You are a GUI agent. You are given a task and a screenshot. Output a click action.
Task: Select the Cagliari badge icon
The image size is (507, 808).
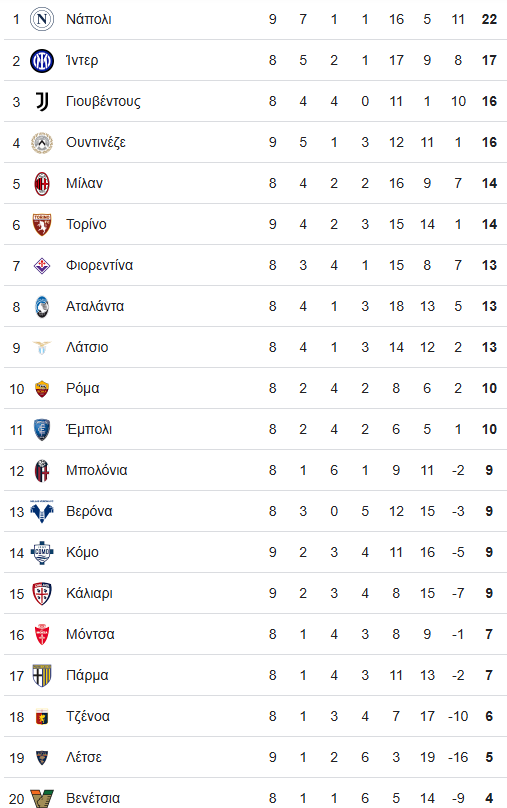[x=42, y=594]
